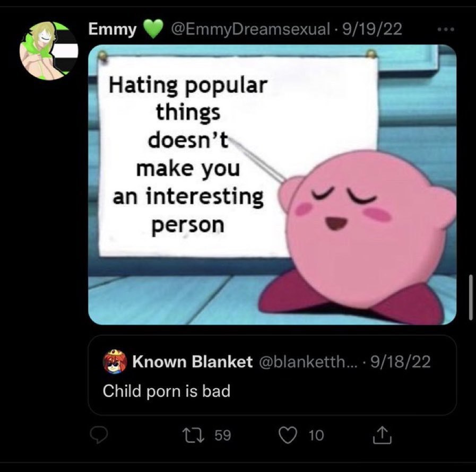Click the vertical scrollbar on the right edge
Screen dimensions: 476x472
470,298
